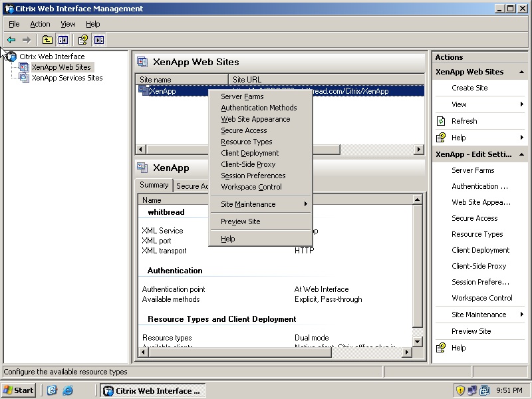Viewport: 532px width, 399px height.
Task: Expand Site Maintenance submenu in context menu
Action: click(260, 204)
